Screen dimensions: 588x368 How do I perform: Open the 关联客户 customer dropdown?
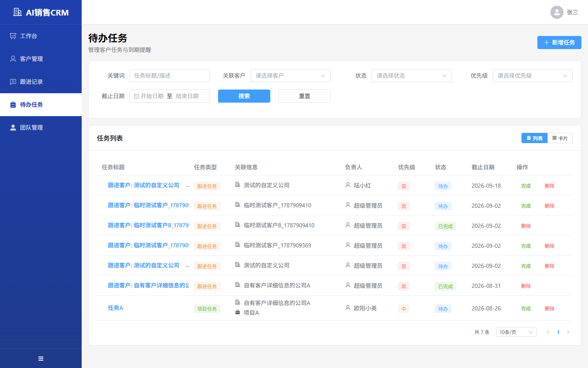coord(291,76)
